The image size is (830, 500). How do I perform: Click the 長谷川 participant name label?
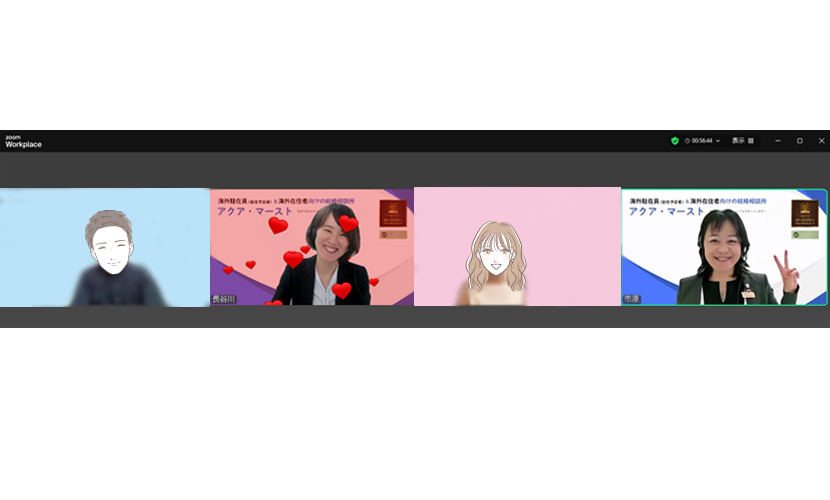pyautogui.click(x=223, y=299)
